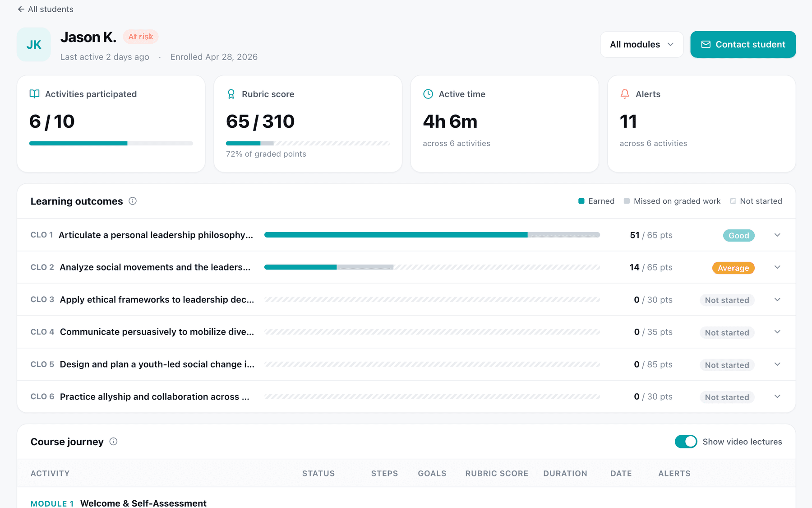
Task: Click the bell icon on Alerts
Action: click(x=625, y=94)
